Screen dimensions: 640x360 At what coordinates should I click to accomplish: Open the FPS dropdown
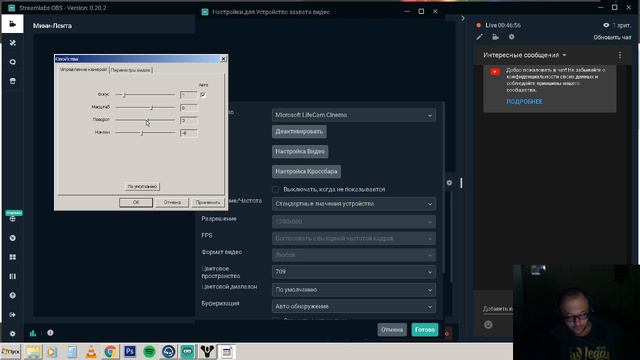[x=353, y=238]
